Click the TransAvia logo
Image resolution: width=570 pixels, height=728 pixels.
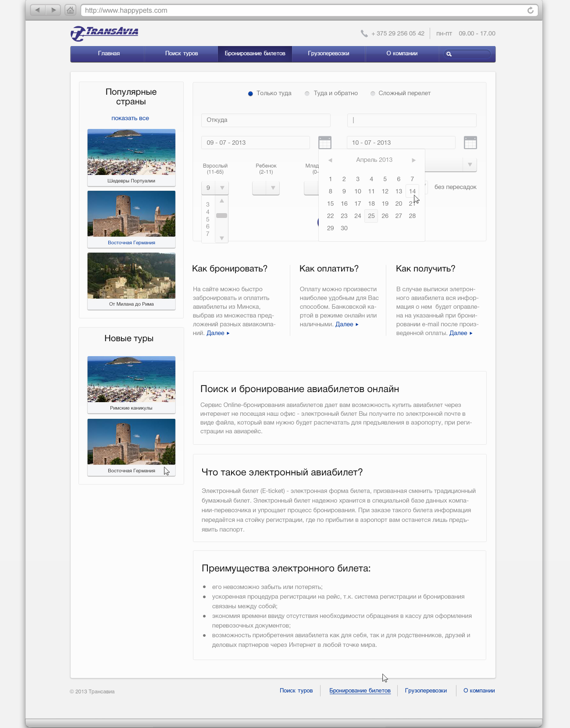pyautogui.click(x=104, y=33)
